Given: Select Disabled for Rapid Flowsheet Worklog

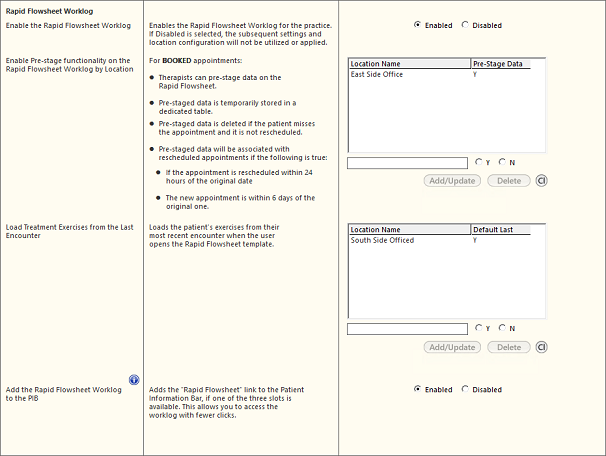Looking at the screenshot, I should click(465, 25).
